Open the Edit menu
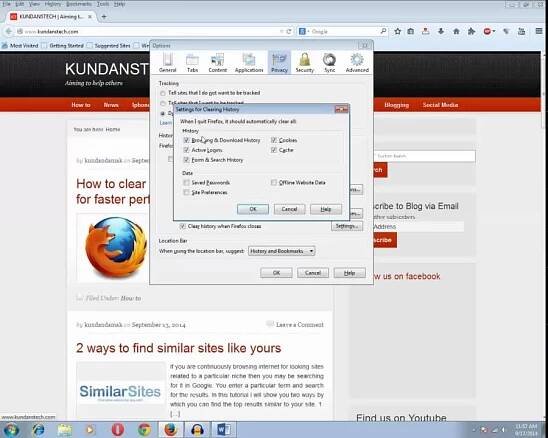 pyautogui.click(x=20, y=4)
